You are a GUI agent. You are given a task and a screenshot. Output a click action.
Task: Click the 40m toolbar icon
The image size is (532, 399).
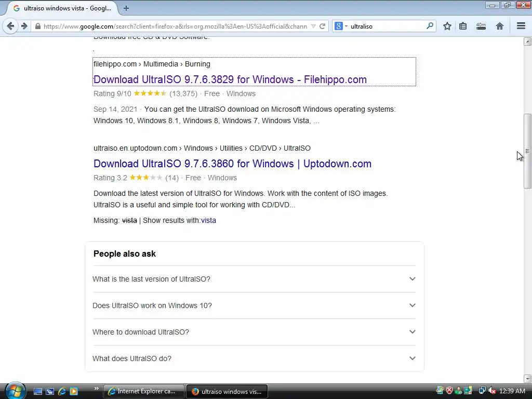tap(481, 26)
